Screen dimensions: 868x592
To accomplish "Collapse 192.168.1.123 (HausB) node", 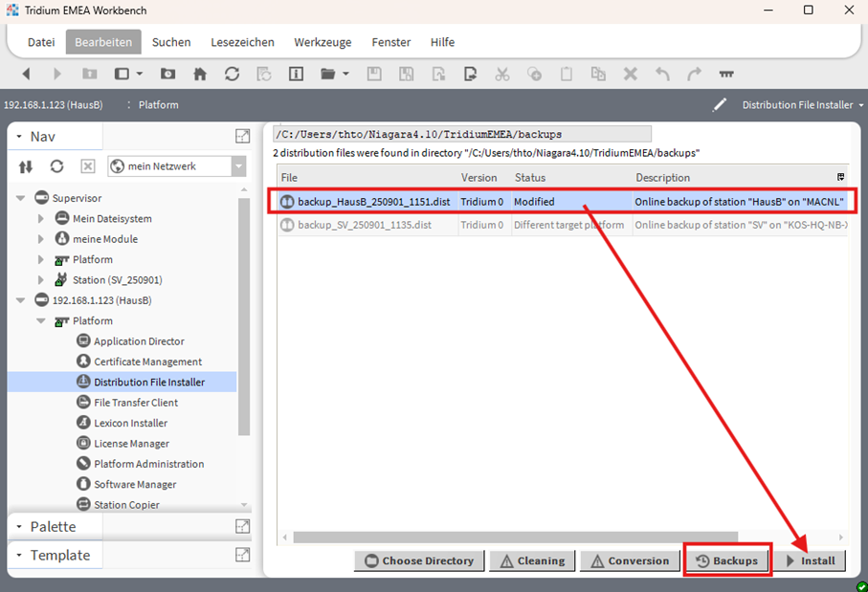I will click(21, 300).
